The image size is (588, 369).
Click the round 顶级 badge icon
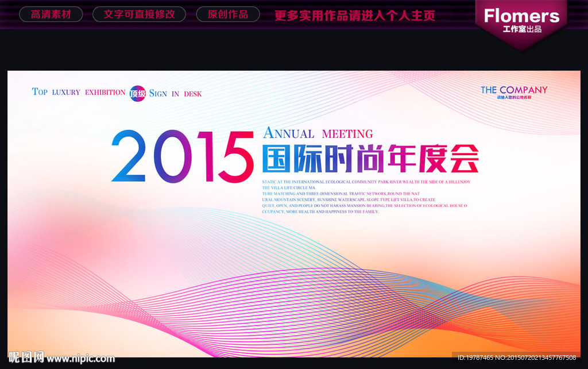(x=138, y=94)
